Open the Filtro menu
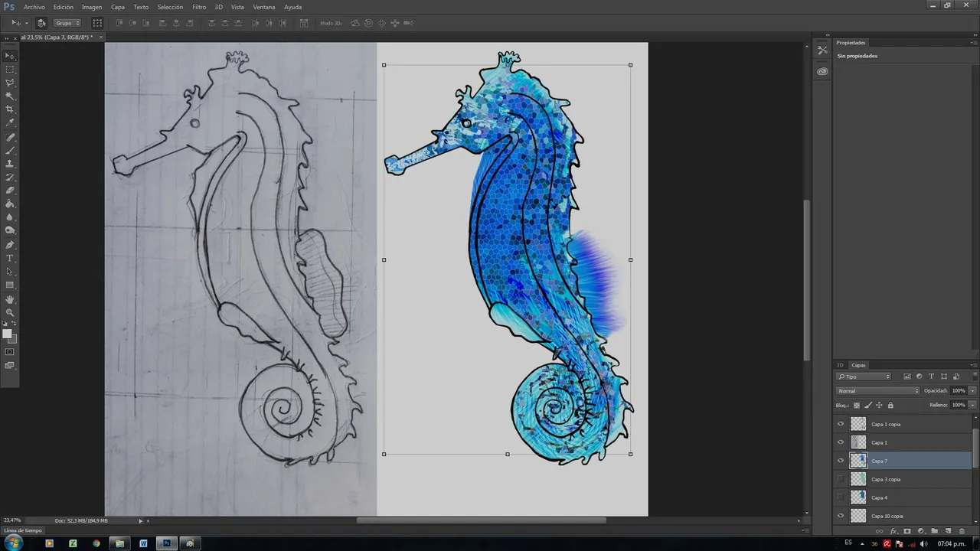Viewport: 980px width, 551px height. click(x=199, y=7)
